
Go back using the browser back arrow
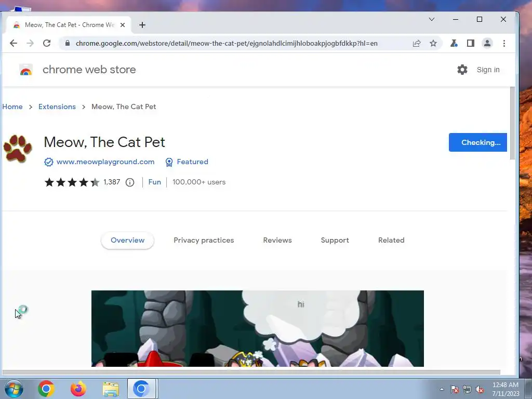(13, 43)
